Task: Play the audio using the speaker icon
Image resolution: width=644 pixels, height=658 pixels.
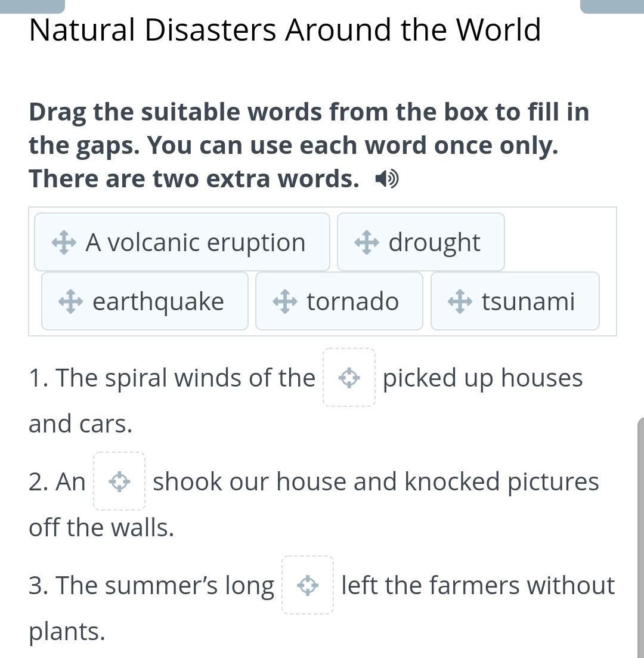Action: 387,178
